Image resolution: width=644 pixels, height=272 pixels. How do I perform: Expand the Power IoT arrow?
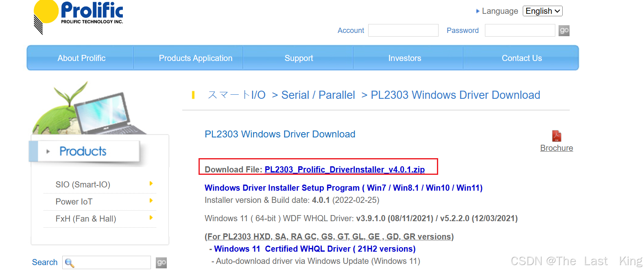[151, 201]
